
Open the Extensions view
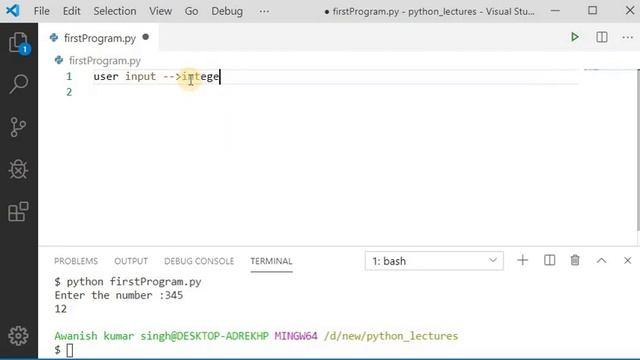18,211
